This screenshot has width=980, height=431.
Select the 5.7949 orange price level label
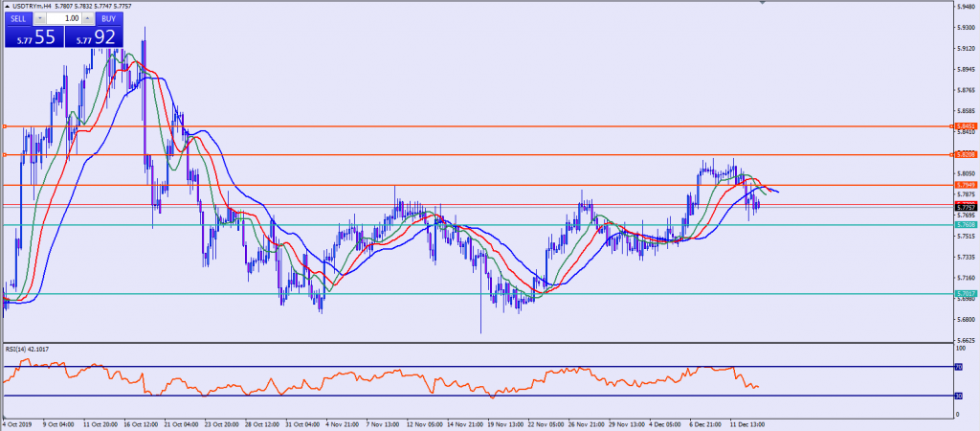coord(968,185)
